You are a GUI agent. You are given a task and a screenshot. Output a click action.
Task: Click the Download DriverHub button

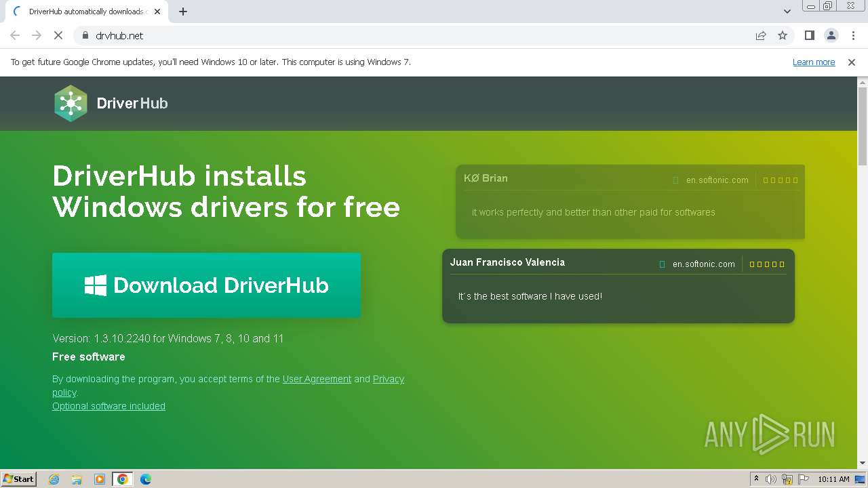[x=206, y=285]
